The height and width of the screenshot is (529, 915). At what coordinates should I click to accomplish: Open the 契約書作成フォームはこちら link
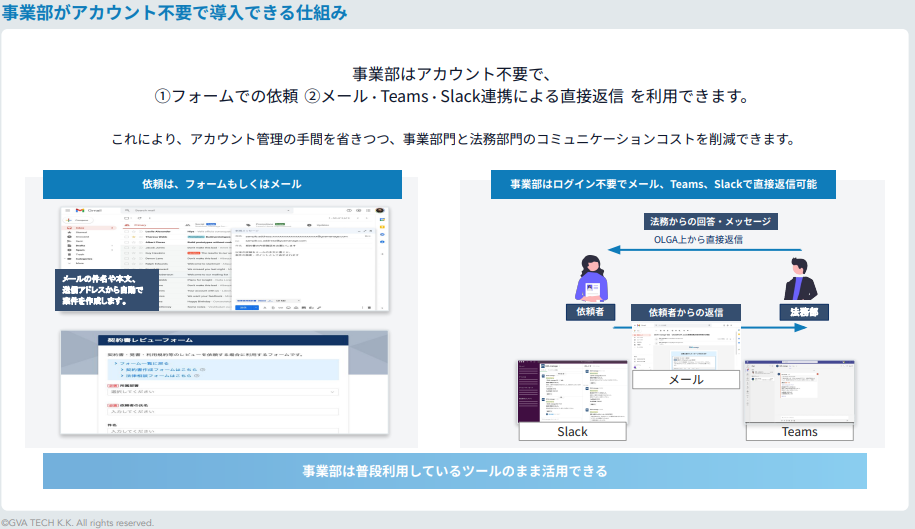coord(162,370)
